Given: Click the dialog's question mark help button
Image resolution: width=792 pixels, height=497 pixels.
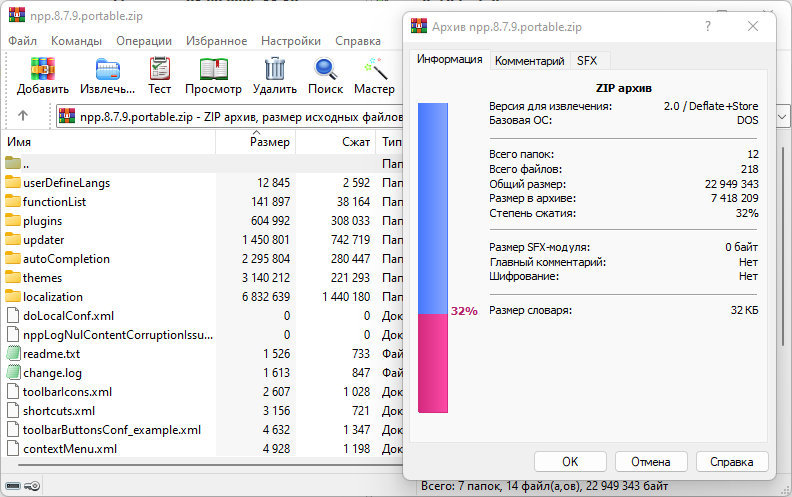Looking at the screenshot, I should click(x=708, y=26).
